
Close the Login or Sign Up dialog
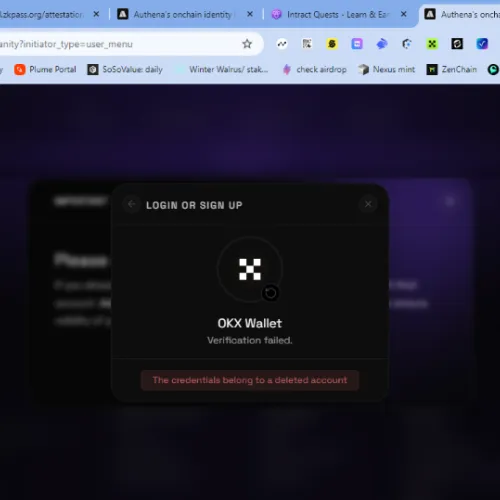[x=368, y=204]
